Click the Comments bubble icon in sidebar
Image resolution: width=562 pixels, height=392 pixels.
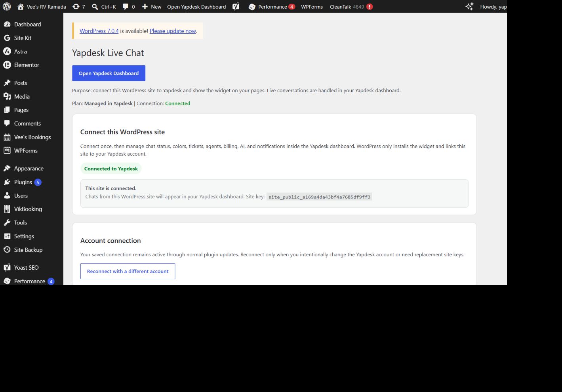coord(7,123)
